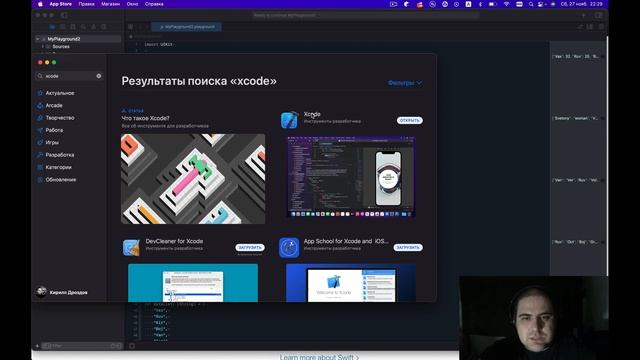Select the MyPlayground2 playground tab in Xcode
The width and height of the screenshot is (640, 360).
187,27
